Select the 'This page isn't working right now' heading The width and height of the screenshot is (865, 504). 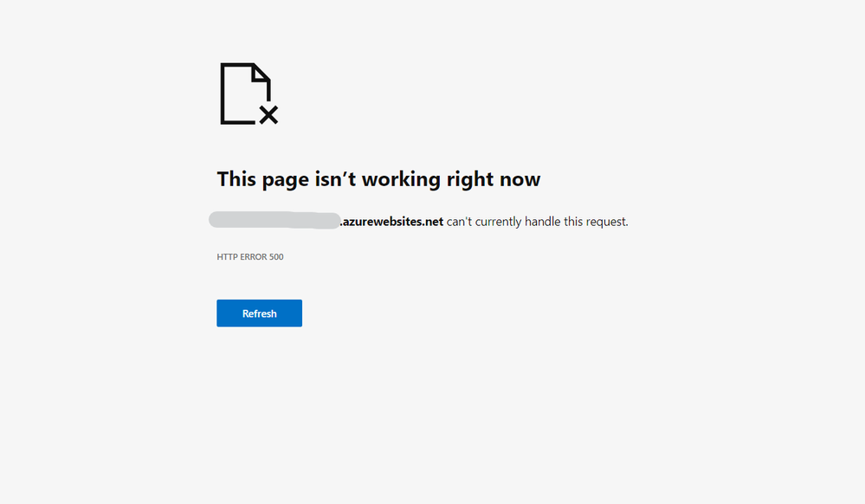378,179
